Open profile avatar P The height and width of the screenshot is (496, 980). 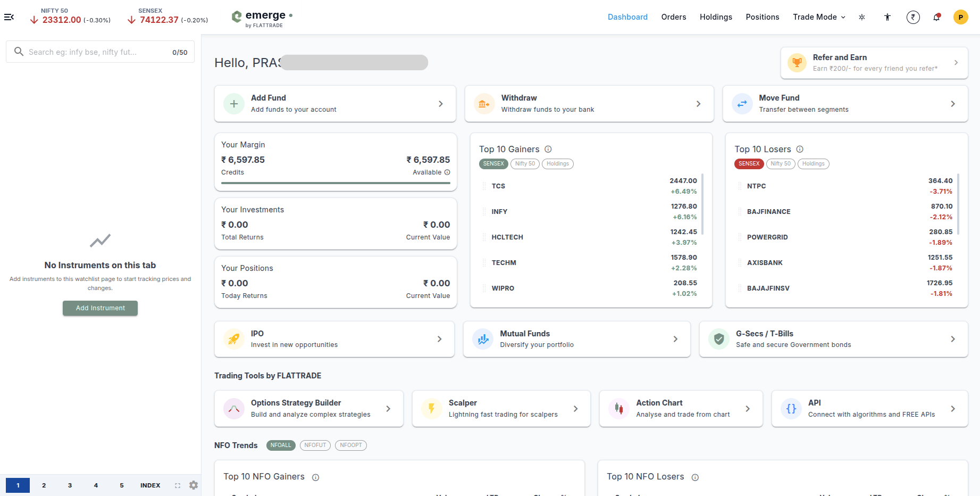[961, 17]
